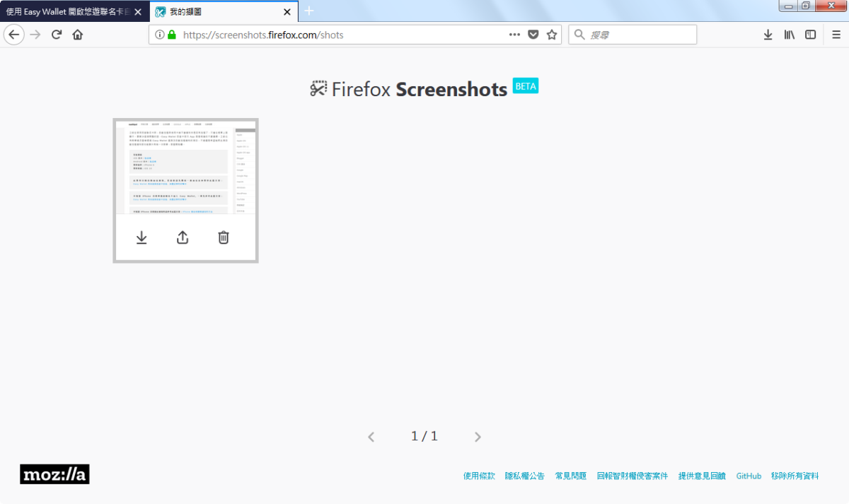
Task: Go forward to next page
Action: pyautogui.click(x=35, y=35)
